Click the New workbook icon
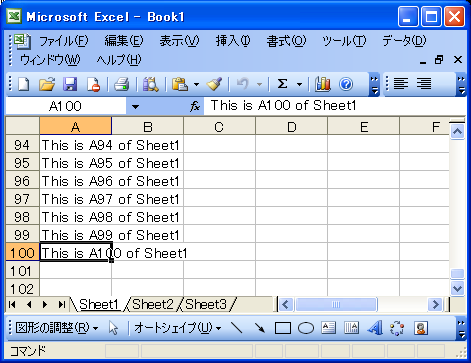This screenshot has width=471, height=363. (23, 84)
